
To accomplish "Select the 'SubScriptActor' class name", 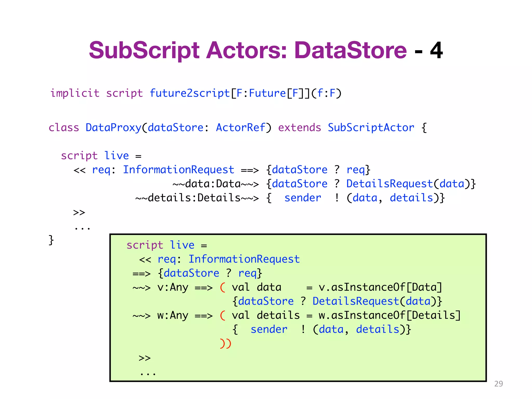I will coord(371,128).
